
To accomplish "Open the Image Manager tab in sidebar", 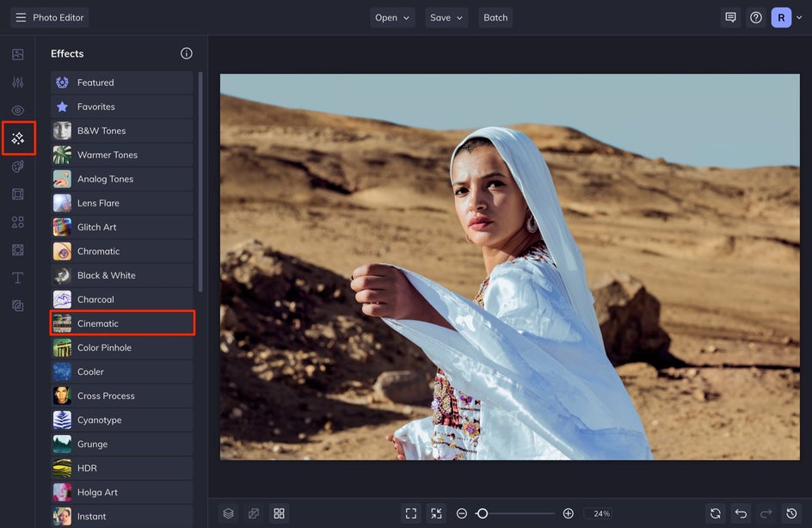I will tap(17, 54).
